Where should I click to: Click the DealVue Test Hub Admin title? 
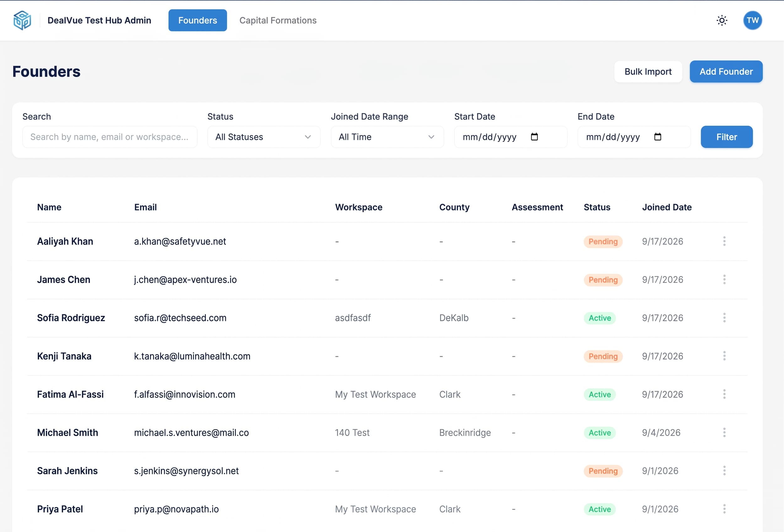[x=99, y=20]
